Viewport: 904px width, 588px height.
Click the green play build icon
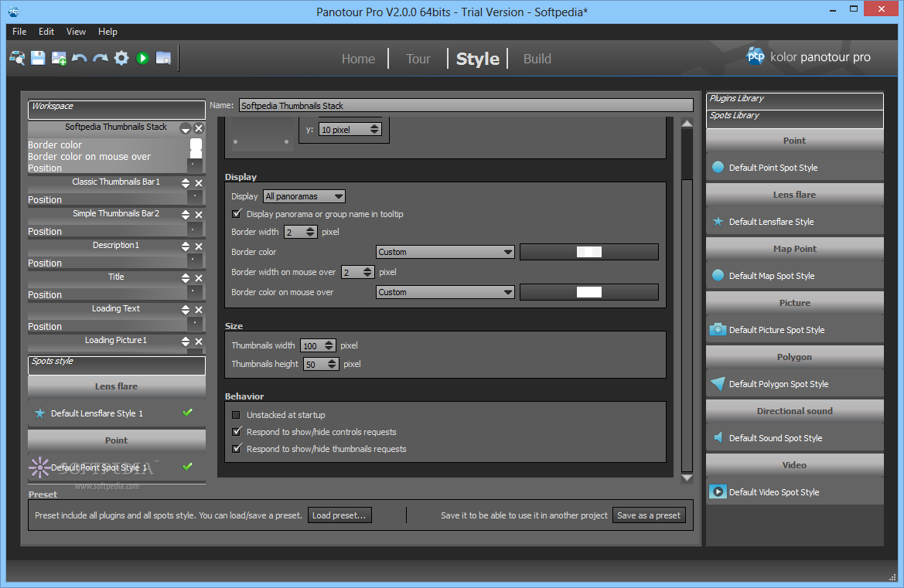[142, 58]
